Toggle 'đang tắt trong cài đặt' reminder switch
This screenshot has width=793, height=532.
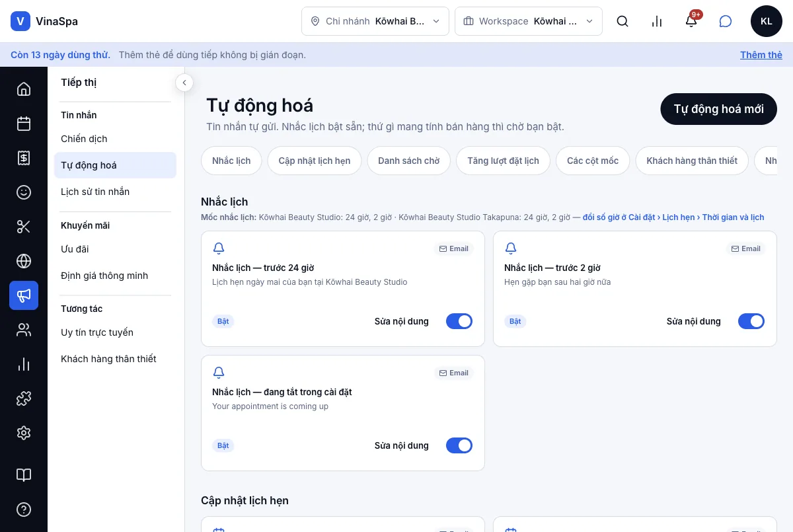click(459, 445)
